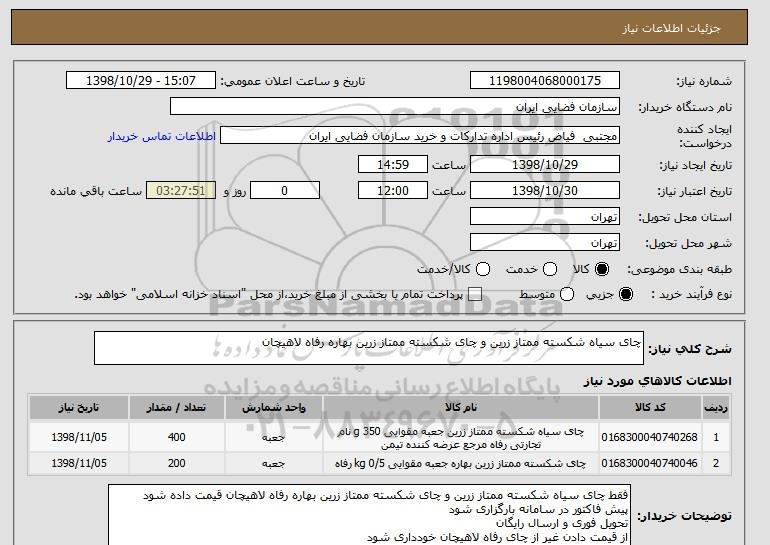The image size is (770, 545).
Task: Click the تاریخ نیاز column header
Action: tap(79, 408)
